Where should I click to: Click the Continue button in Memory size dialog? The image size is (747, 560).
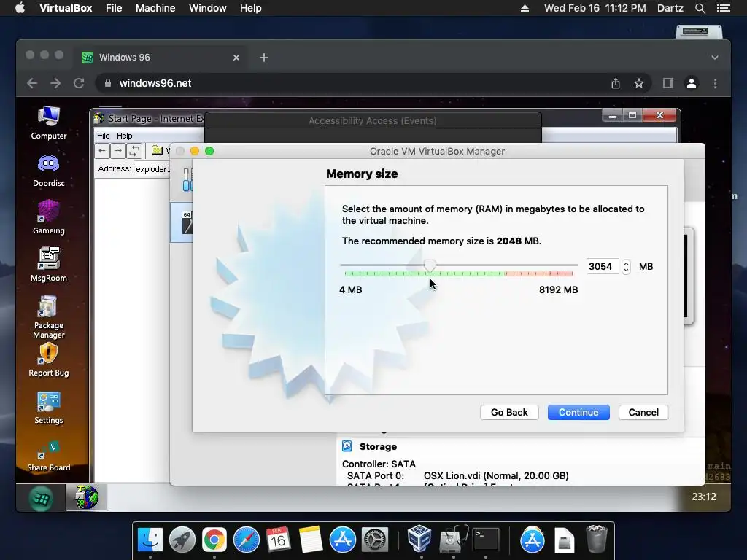pos(578,413)
